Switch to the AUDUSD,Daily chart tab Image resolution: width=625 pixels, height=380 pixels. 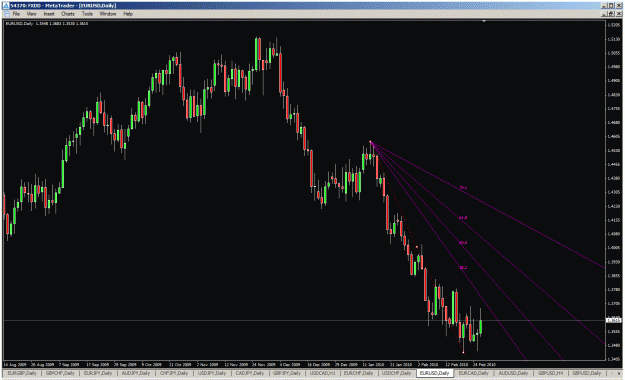pyautogui.click(x=513, y=373)
